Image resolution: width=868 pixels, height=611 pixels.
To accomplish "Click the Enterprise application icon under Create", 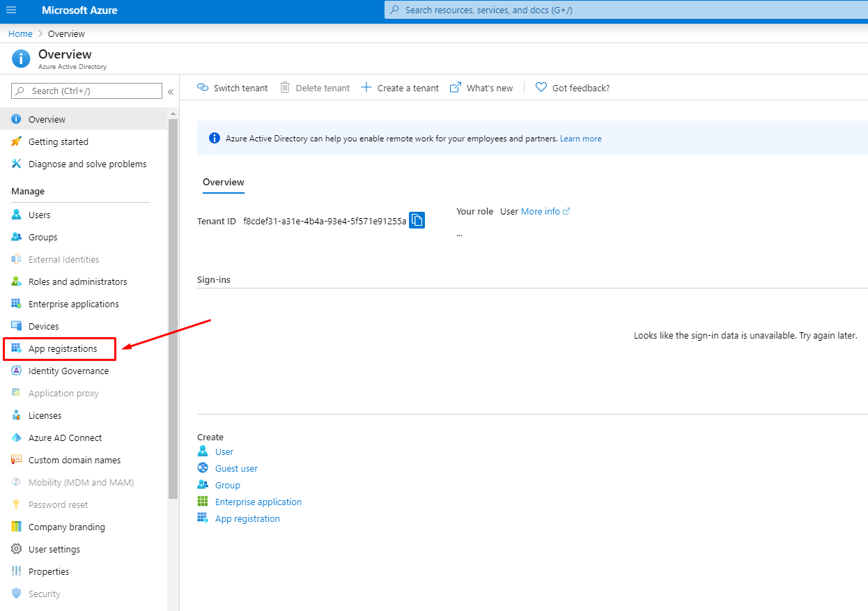I will (203, 502).
